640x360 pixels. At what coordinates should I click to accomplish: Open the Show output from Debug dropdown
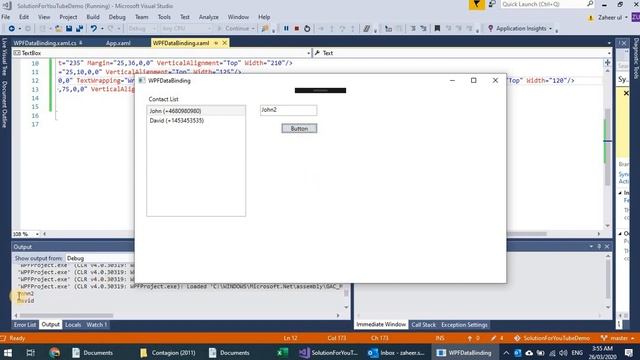click(100, 258)
